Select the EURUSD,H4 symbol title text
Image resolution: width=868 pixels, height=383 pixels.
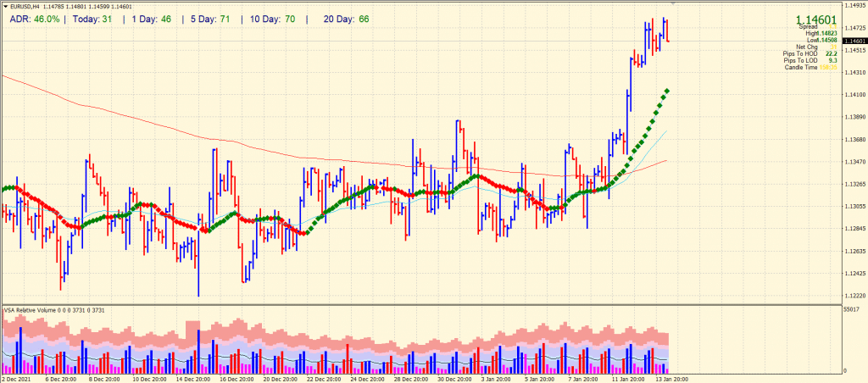pyautogui.click(x=23, y=7)
